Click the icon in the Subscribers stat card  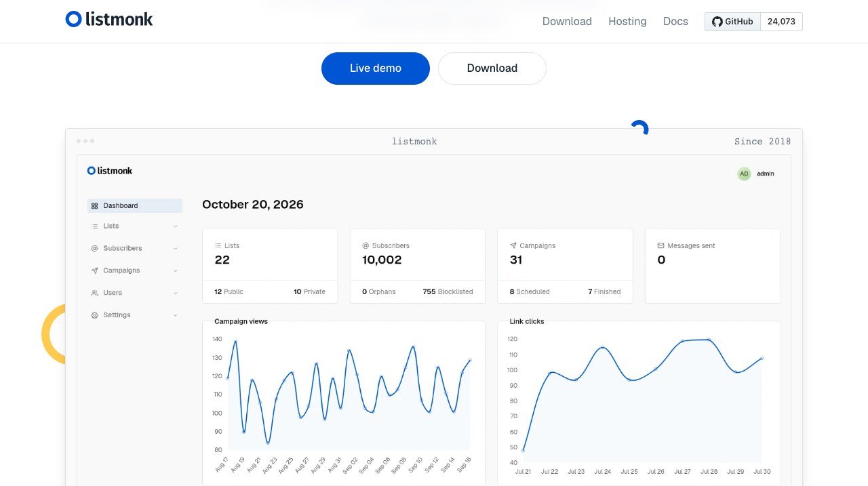click(x=366, y=245)
